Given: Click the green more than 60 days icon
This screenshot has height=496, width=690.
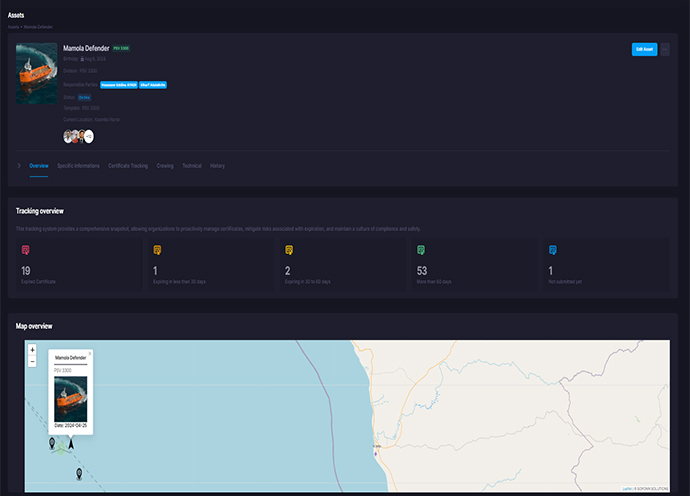Looking at the screenshot, I should click(421, 249).
